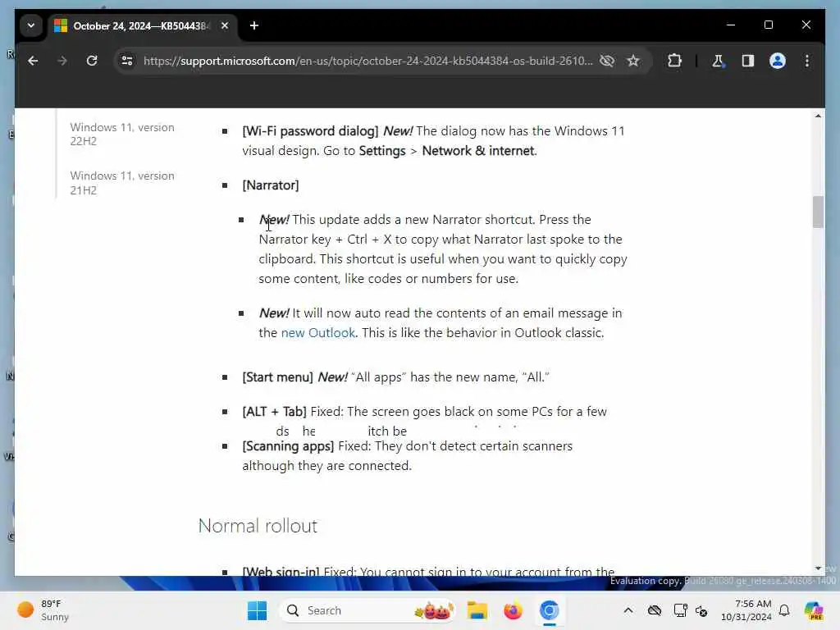Launch Firefox from the taskbar

513,610
